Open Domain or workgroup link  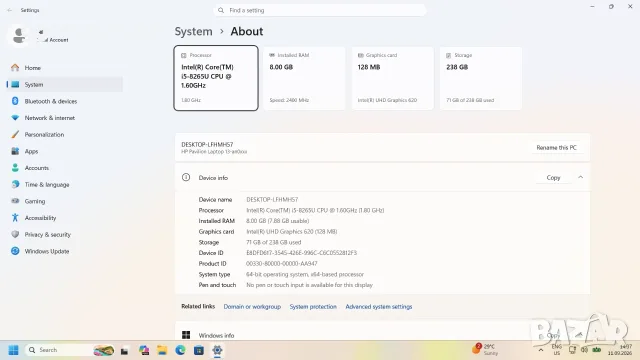252,307
